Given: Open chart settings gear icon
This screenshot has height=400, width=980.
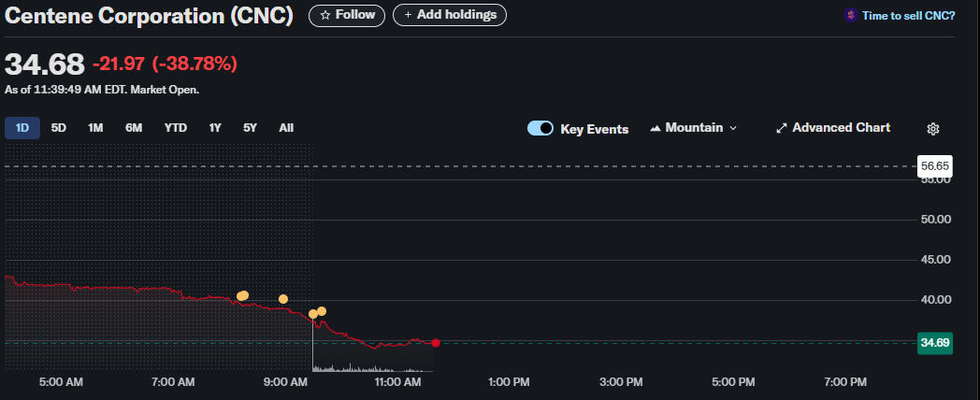Looking at the screenshot, I should coord(932,129).
